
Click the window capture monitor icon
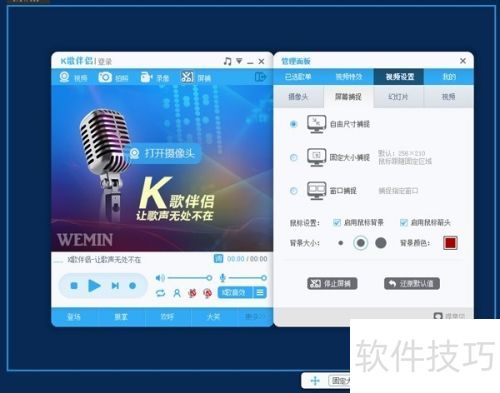click(316, 191)
